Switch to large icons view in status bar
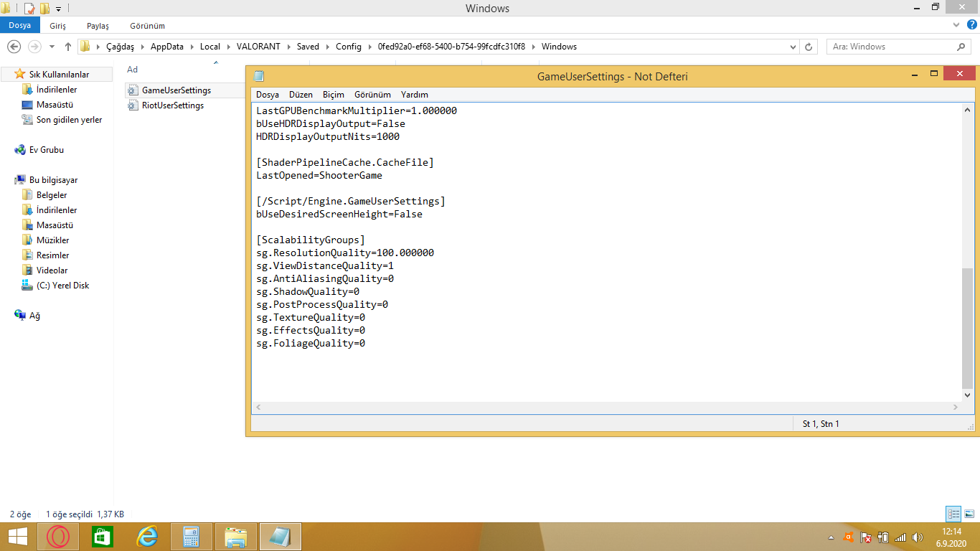 click(x=969, y=514)
